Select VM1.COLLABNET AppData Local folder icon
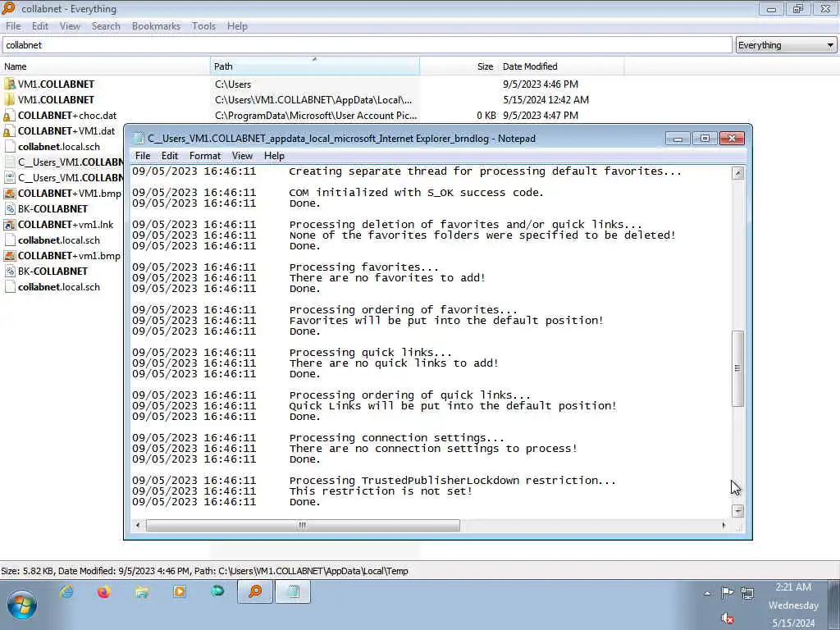This screenshot has height=630, width=840. click(9, 99)
